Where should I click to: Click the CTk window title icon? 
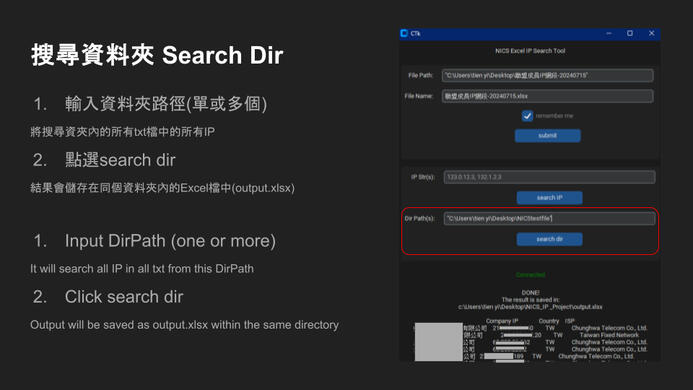click(404, 33)
